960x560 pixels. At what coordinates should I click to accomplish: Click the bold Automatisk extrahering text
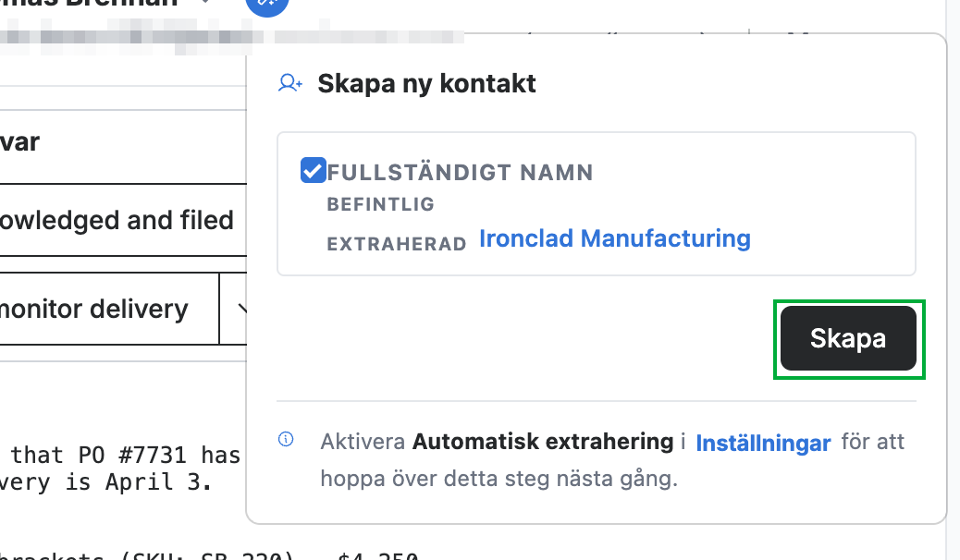click(x=543, y=442)
